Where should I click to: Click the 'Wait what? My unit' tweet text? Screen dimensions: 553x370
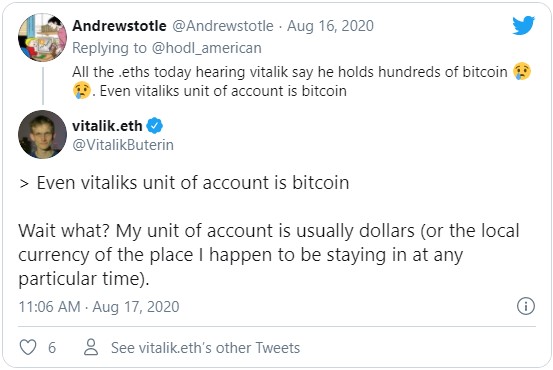pos(268,255)
